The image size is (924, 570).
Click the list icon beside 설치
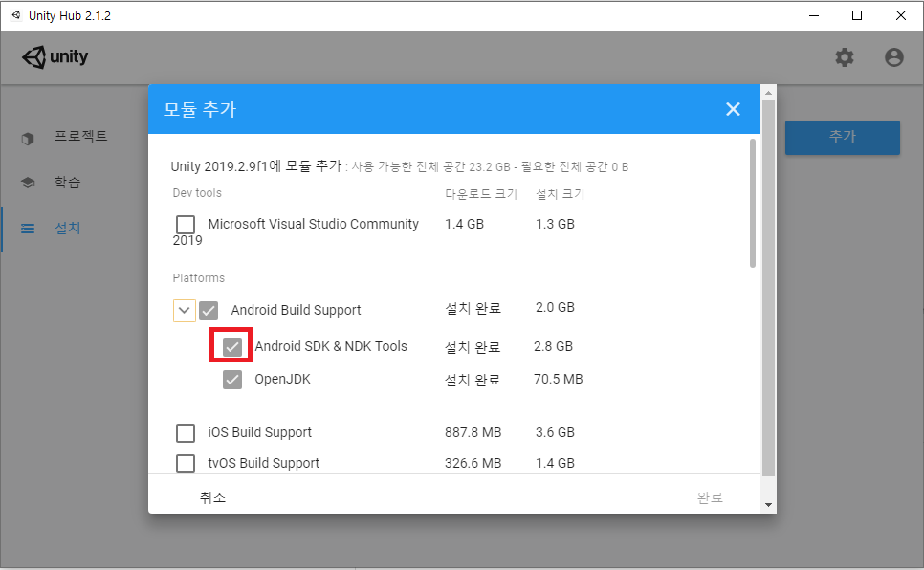pyautogui.click(x=28, y=229)
